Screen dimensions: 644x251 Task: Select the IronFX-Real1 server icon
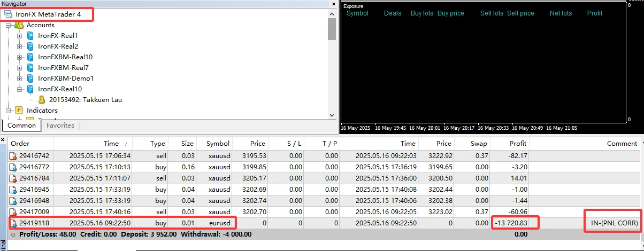click(x=30, y=36)
